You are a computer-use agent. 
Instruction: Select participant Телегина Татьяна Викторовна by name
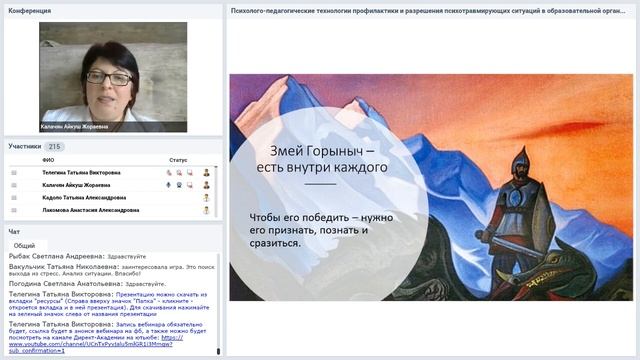(x=81, y=173)
